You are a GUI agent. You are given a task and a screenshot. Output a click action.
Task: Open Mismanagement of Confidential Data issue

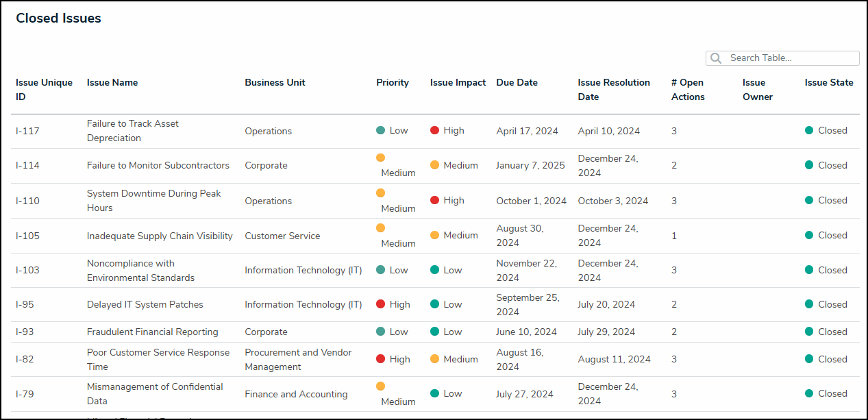(x=154, y=394)
